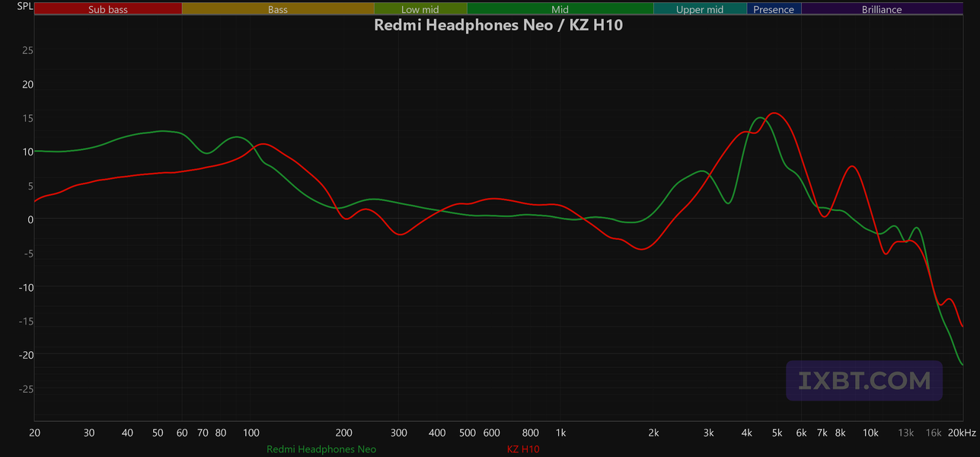Viewport: 980px width, 457px height.
Task: Click the 200 frequency axis label
Action: [x=343, y=433]
